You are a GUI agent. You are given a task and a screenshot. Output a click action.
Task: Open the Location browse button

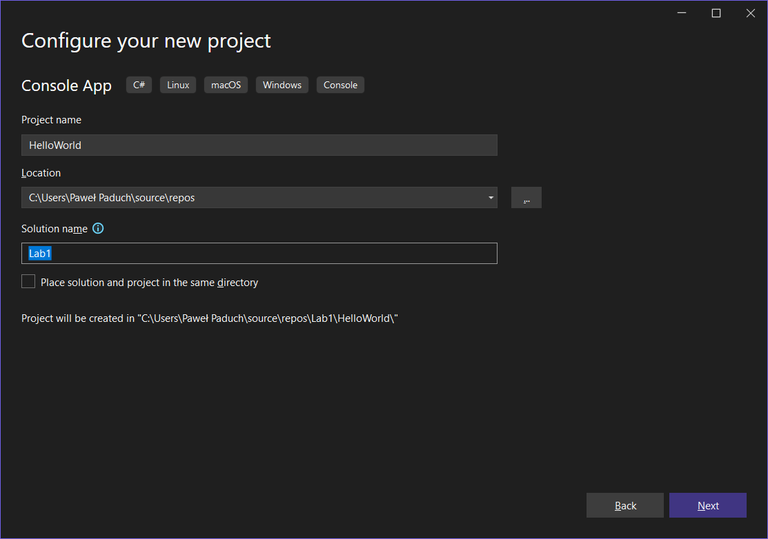point(526,198)
